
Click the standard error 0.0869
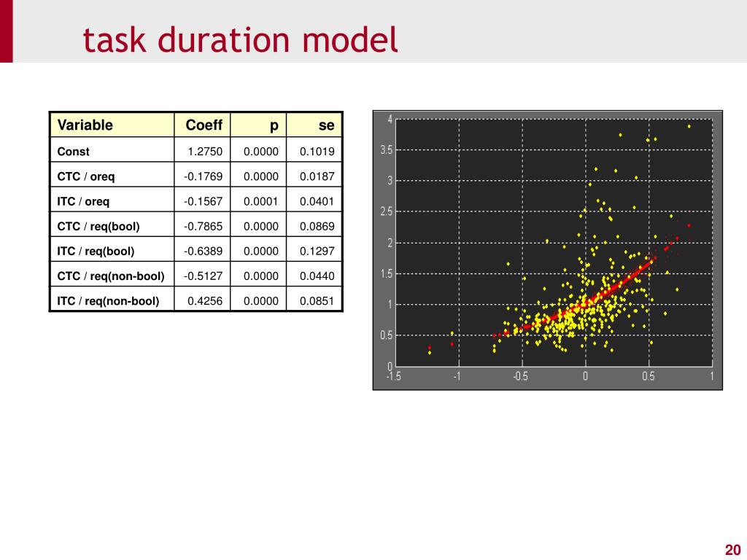[317, 226]
